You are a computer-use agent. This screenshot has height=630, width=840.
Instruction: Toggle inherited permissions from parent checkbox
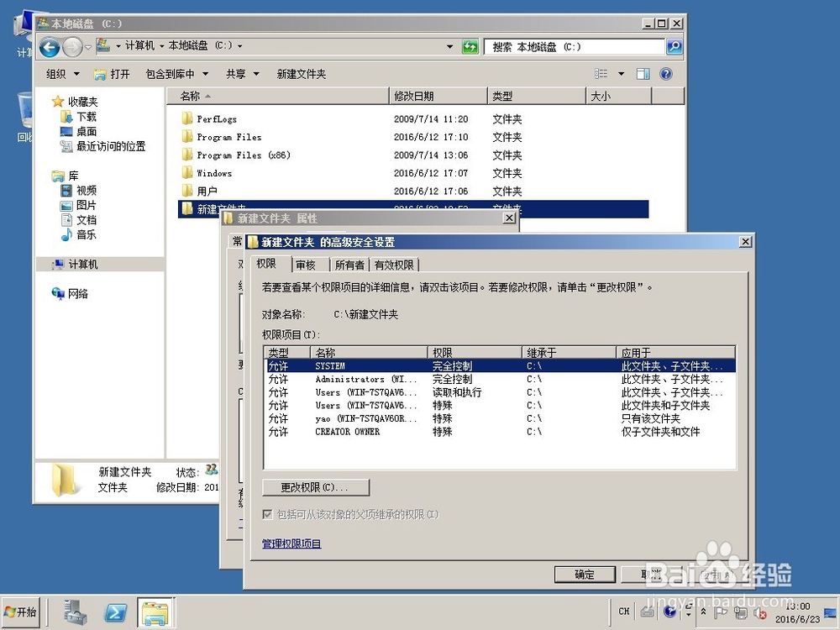[266, 515]
